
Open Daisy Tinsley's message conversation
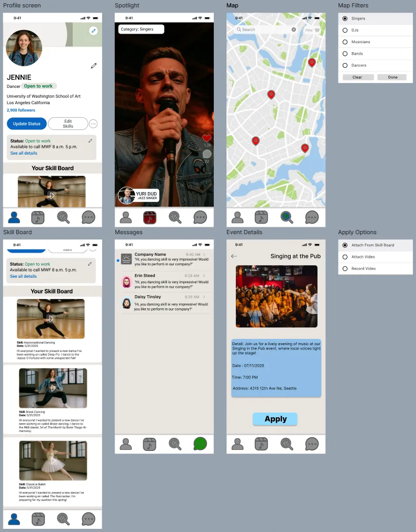[x=163, y=303]
